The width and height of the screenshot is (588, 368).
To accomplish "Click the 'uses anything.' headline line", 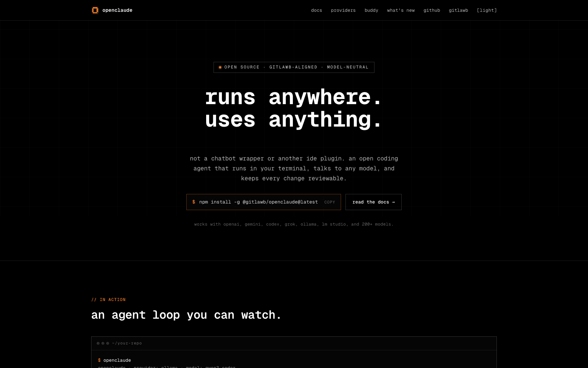I will pyautogui.click(x=294, y=120).
